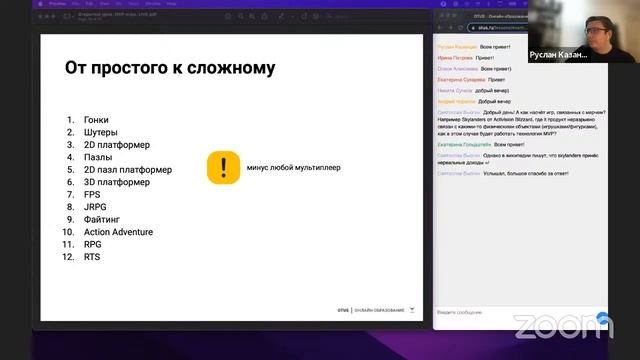640x360 pixels.
Task: Click the yellow exclamation mark icon
Action: click(223, 168)
